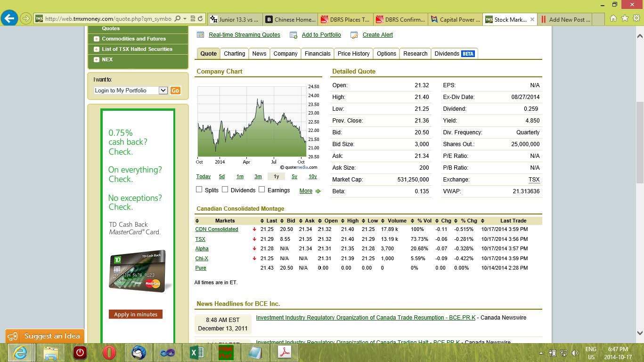Check the Dividends chart checkbox

point(225,189)
